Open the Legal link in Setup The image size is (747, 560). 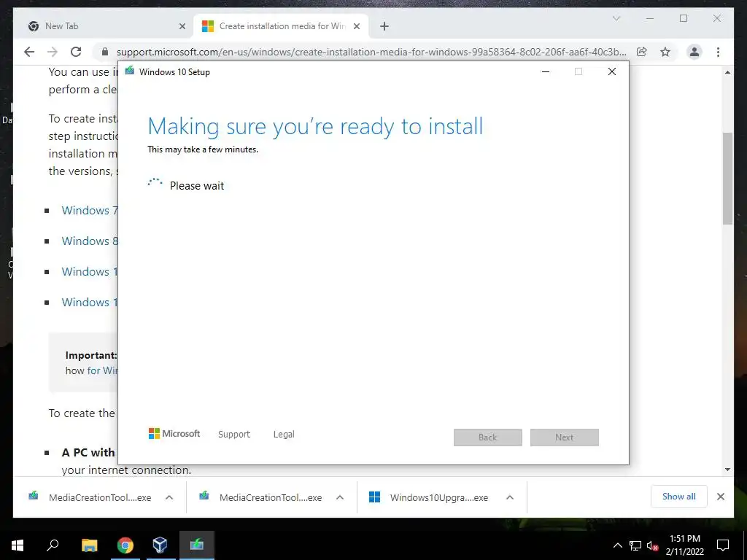tap(284, 435)
